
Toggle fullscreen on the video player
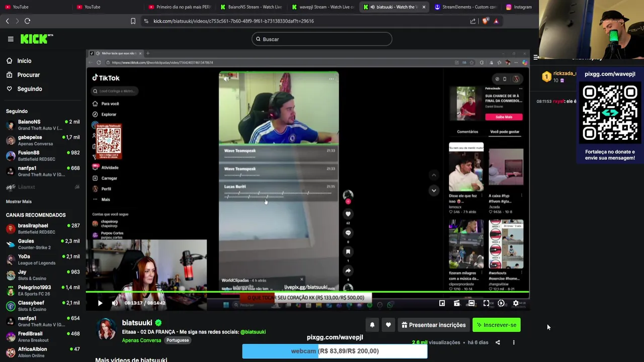click(487, 303)
